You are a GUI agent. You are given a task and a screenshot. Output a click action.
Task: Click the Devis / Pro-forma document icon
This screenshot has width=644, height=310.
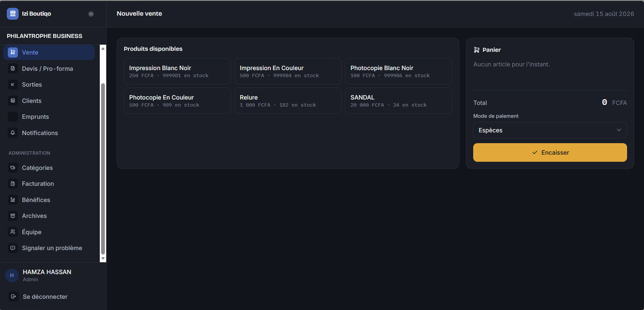click(x=13, y=68)
